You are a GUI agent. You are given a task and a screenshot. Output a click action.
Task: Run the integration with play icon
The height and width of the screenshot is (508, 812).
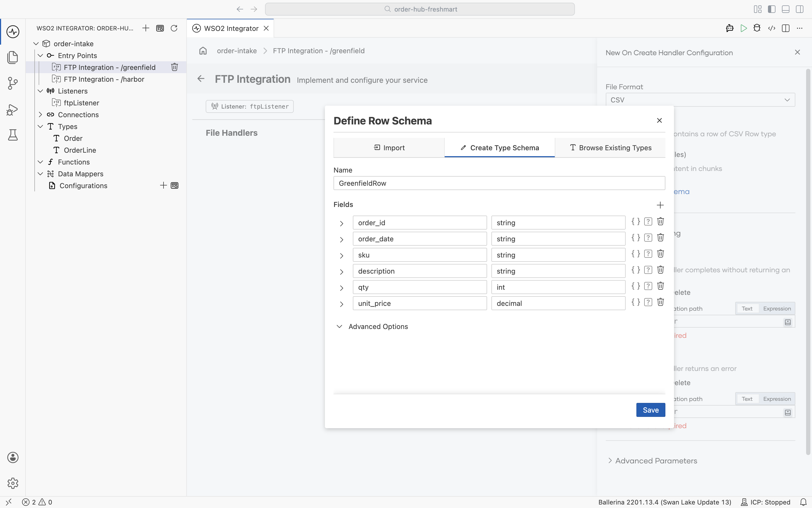(744, 28)
